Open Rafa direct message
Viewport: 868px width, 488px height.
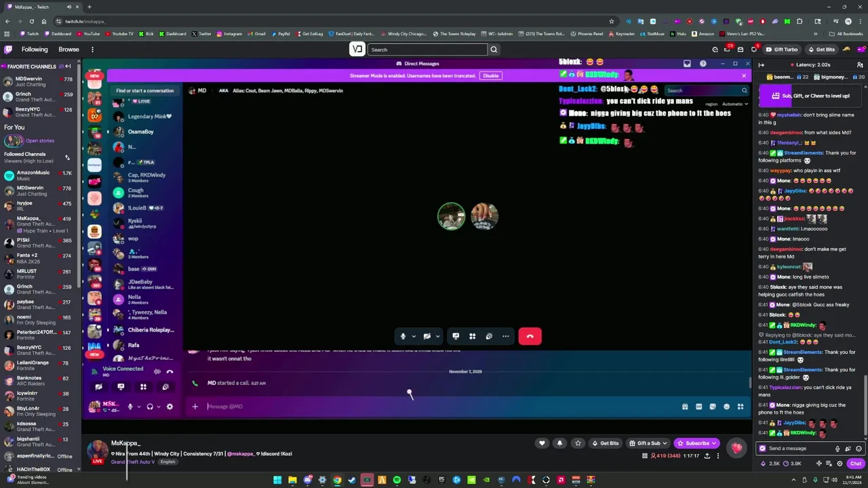[144, 345]
